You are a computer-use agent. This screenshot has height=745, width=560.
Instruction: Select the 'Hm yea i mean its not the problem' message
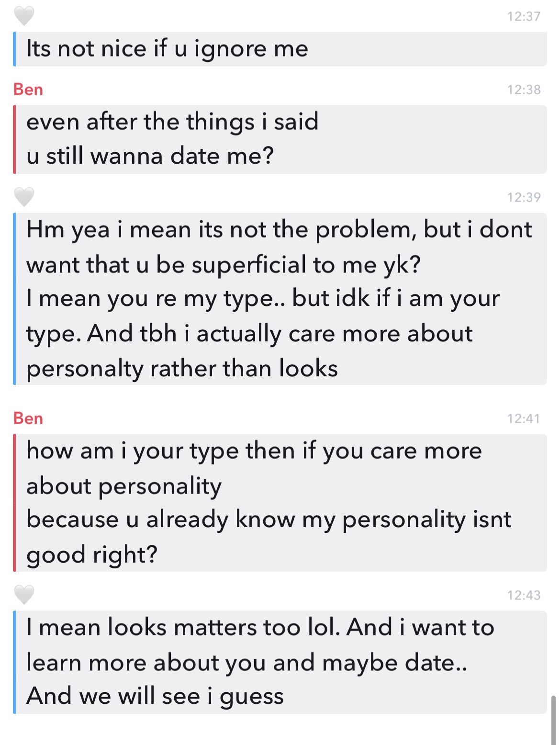coord(280,299)
